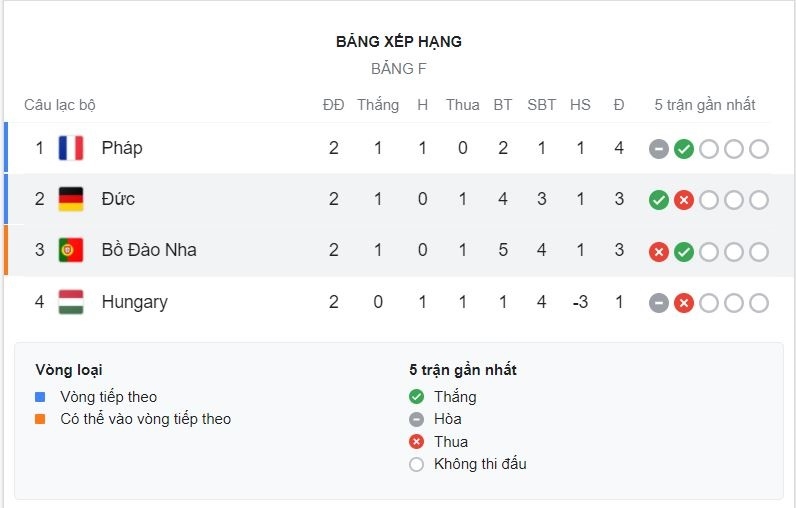Screen dimensions: 796x508
Task: Click the red Thua legend icon
Action: click(x=416, y=442)
